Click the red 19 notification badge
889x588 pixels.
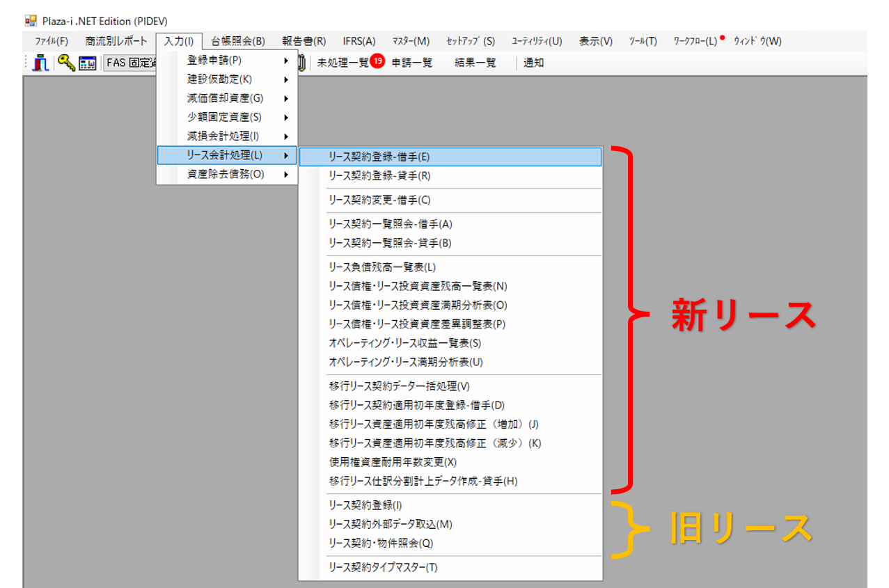pyautogui.click(x=378, y=61)
